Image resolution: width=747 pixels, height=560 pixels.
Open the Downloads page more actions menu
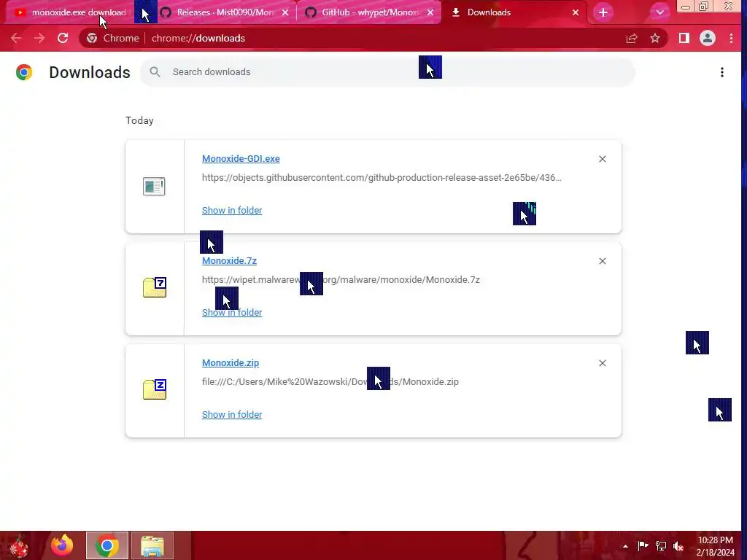point(722,72)
